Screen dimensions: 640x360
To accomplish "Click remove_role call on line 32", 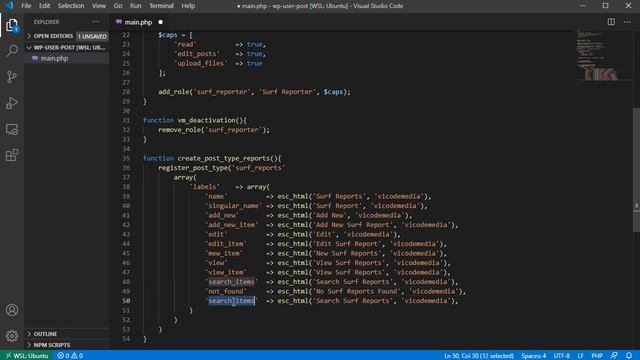I will [x=180, y=130].
